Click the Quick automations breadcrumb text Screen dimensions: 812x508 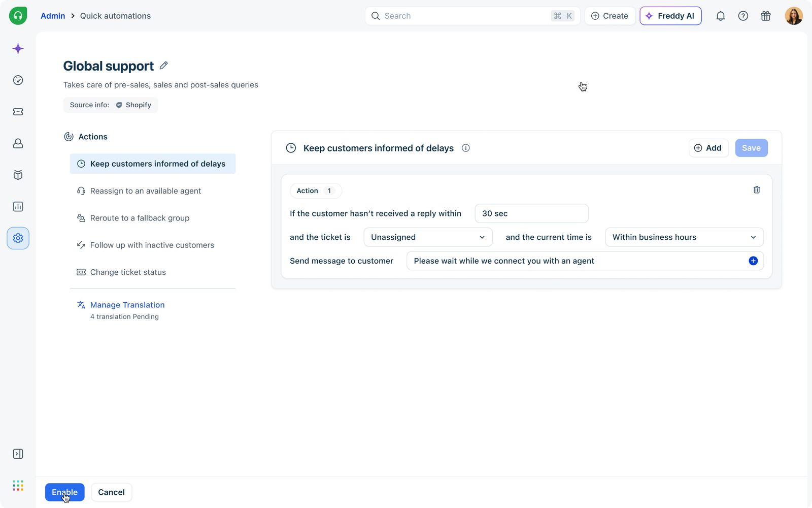point(115,16)
